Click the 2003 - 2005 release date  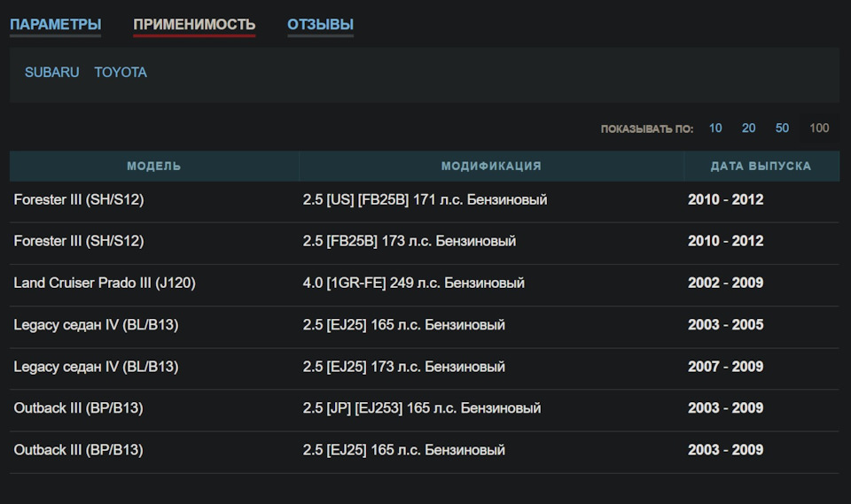tap(726, 324)
